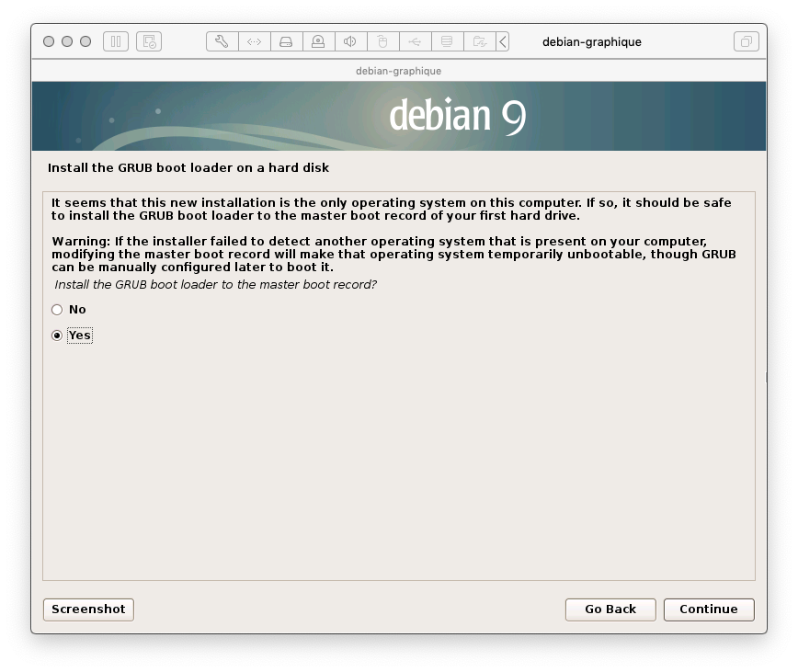Click the Warning paragraph text
The width and height of the screenshot is (798, 672).
click(393, 254)
